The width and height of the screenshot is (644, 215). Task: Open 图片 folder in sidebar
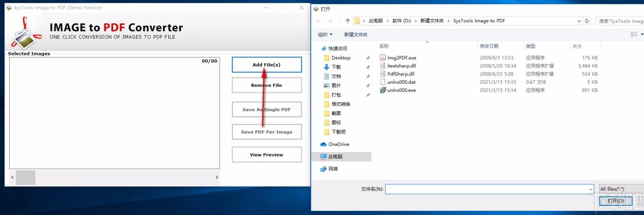tap(336, 86)
